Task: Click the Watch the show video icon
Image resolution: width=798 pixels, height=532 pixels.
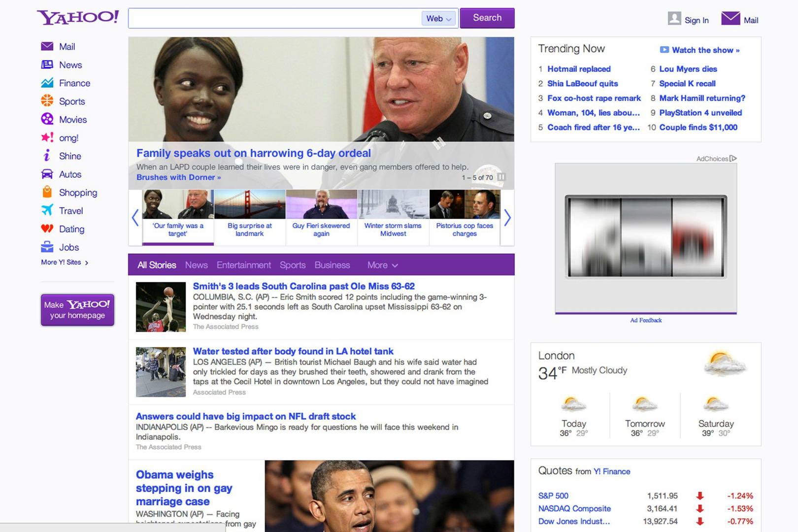Action: coord(664,50)
